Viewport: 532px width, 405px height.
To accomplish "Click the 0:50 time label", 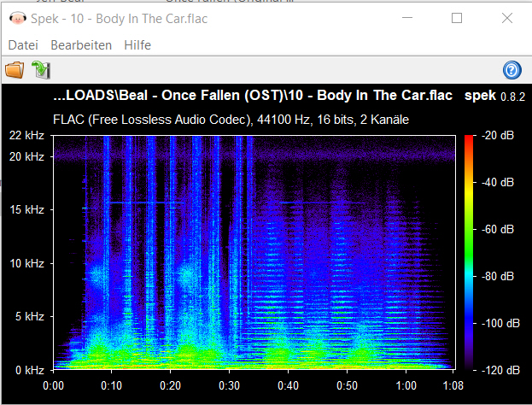I will point(347,385).
